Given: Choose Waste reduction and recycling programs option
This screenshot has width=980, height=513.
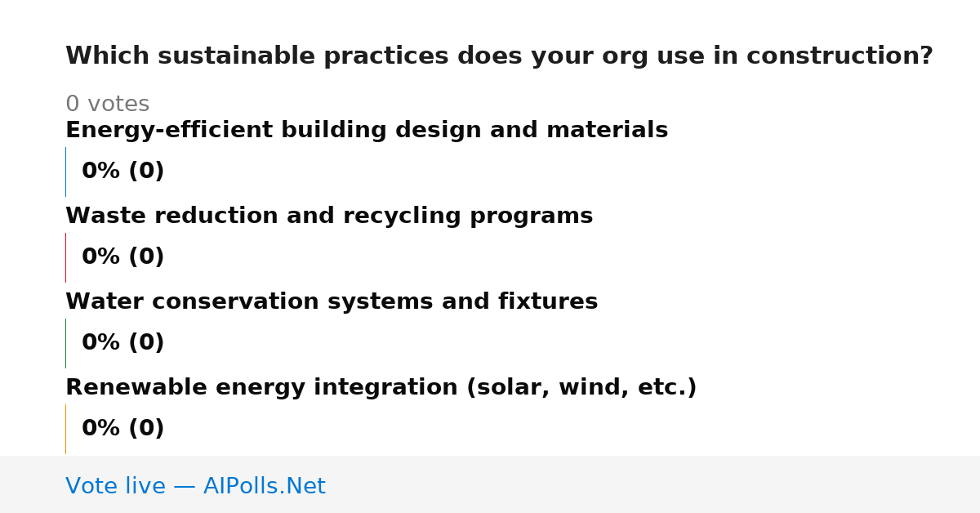Looking at the screenshot, I should [x=329, y=216].
